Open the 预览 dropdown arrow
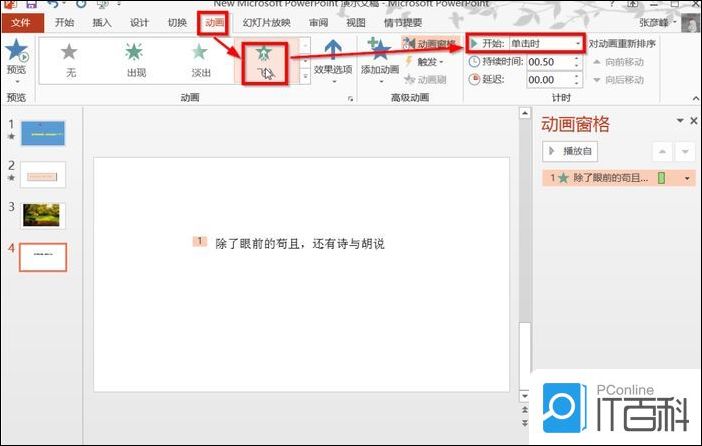 [x=17, y=82]
